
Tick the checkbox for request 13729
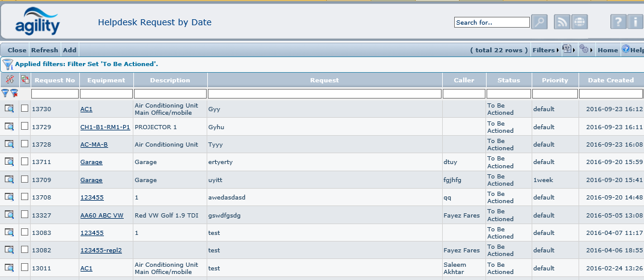point(25,127)
